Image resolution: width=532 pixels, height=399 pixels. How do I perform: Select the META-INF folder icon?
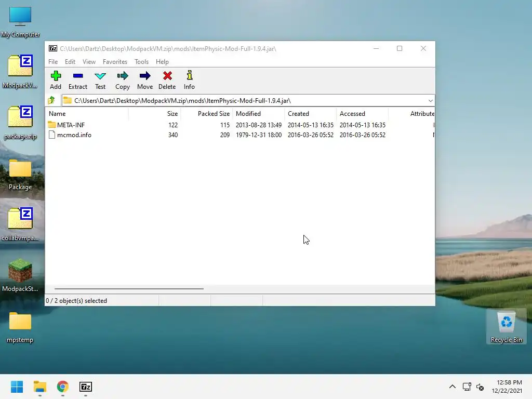(52, 125)
